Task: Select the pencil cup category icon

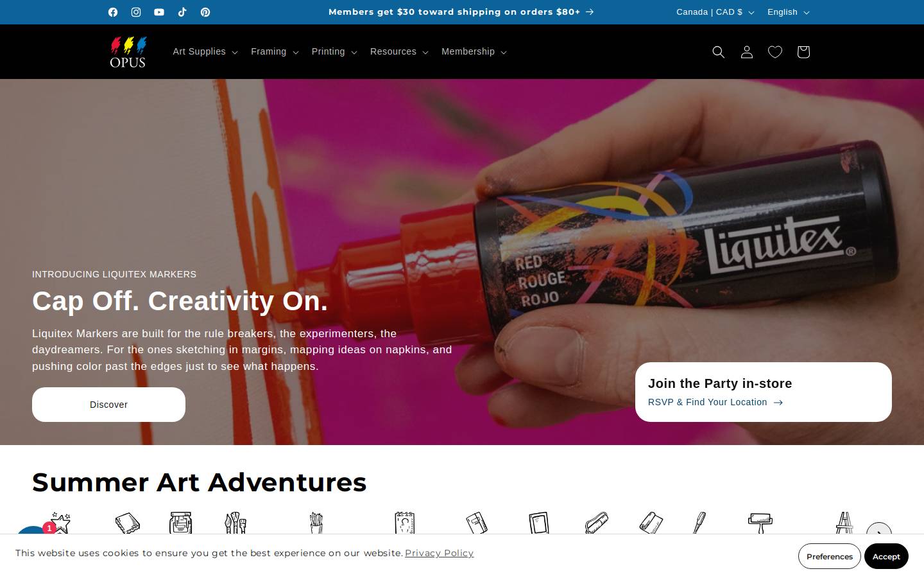Action: click(316, 523)
